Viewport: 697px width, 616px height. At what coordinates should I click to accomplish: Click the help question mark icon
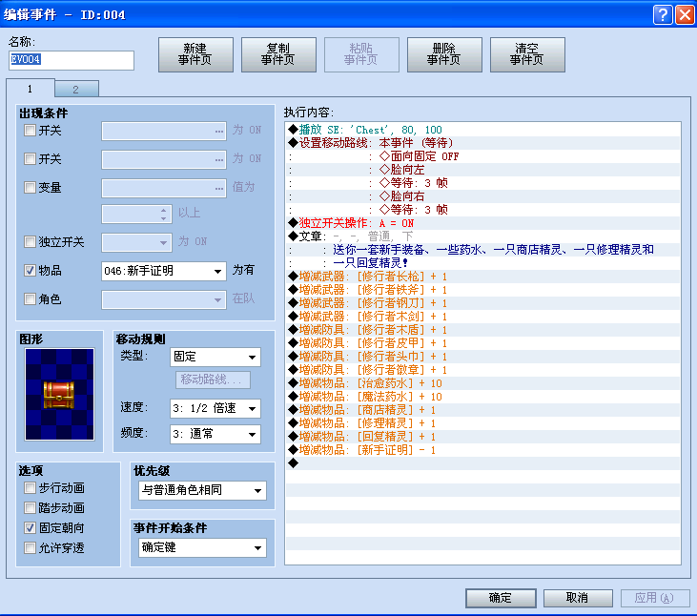[x=663, y=14]
